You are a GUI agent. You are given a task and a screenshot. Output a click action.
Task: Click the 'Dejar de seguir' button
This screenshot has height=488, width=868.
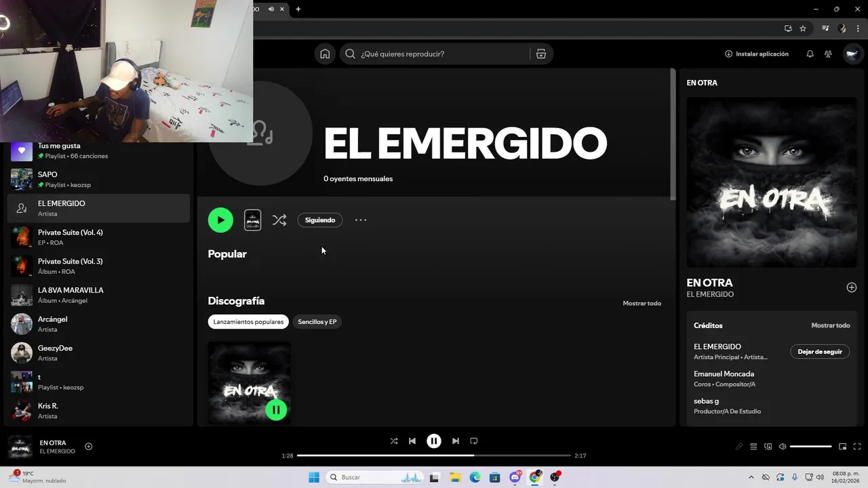[820, 352]
